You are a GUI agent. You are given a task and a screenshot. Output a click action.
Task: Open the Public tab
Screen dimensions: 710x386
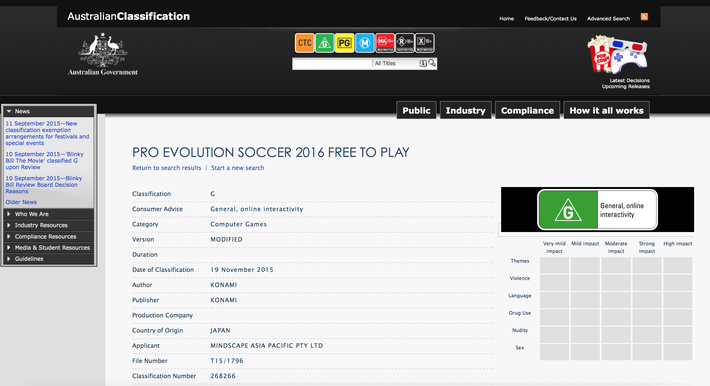[416, 111]
